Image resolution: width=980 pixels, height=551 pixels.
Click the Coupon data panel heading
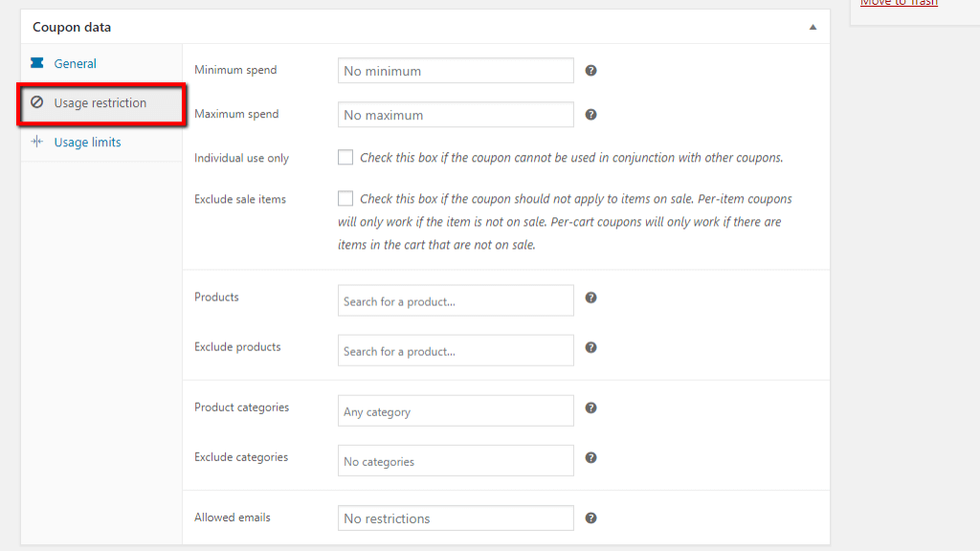pos(72,27)
